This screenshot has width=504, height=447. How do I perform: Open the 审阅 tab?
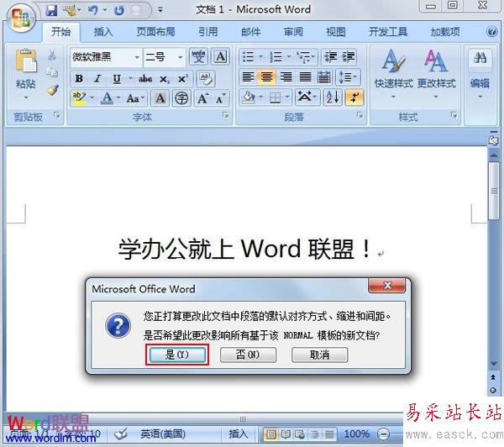tap(293, 32)
